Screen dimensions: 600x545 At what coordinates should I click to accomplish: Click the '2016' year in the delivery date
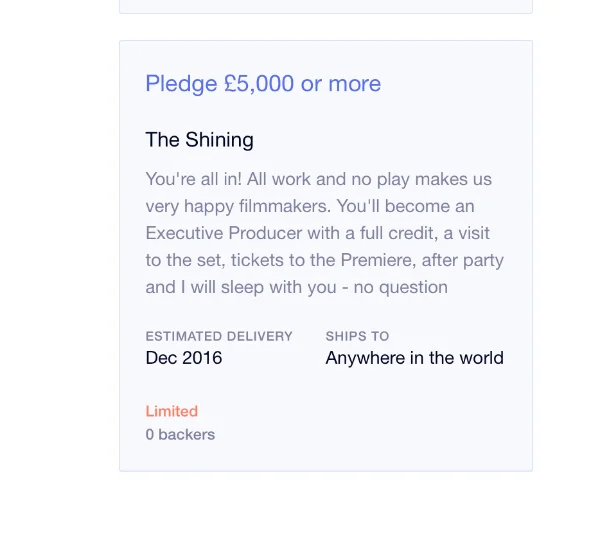(x=202, y=358)
